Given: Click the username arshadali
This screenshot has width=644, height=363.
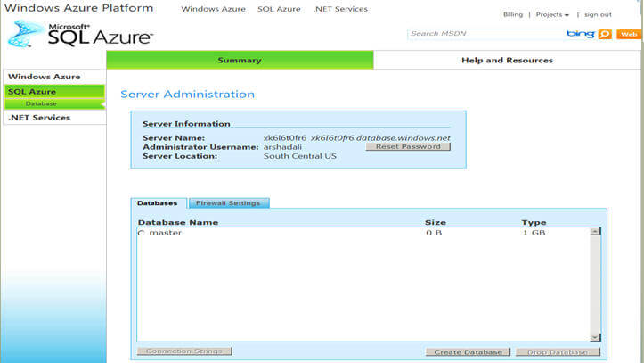Looking at the screenshot, I should (282, 147).
